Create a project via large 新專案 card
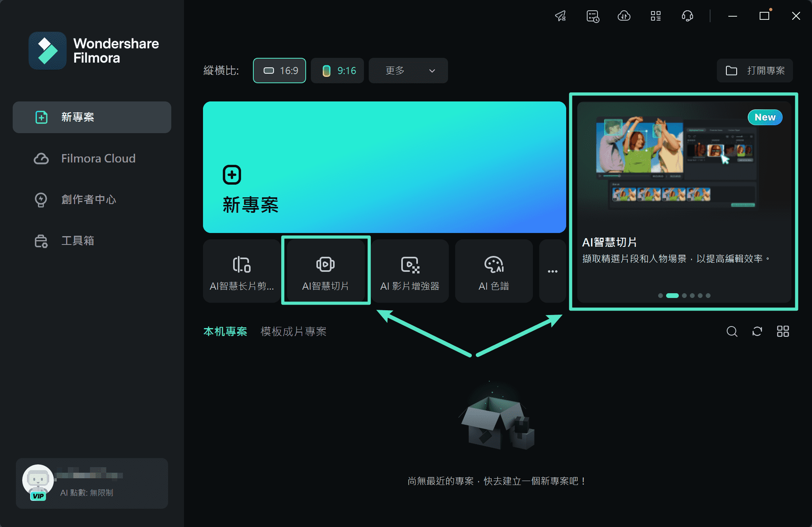Screen dimensions: 812x527 (x=385, y=167)
